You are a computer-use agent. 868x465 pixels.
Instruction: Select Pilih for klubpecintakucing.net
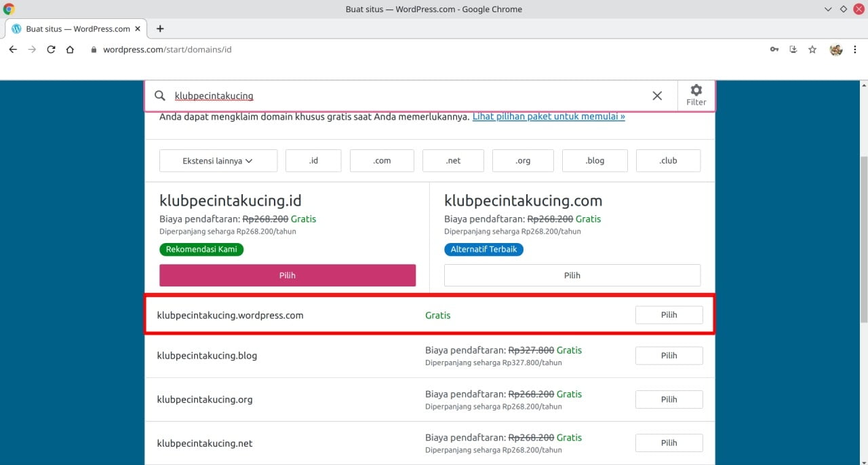(x=669, y=443)
